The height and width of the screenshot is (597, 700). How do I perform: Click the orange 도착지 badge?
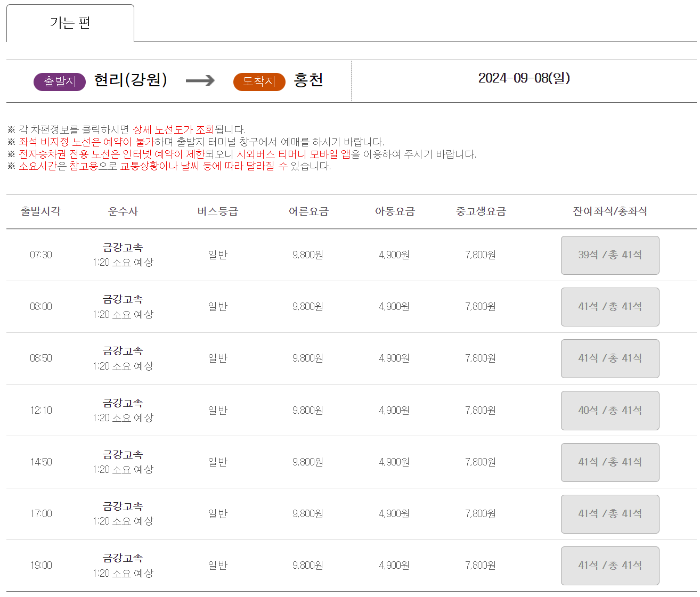(x=259, y=81)
